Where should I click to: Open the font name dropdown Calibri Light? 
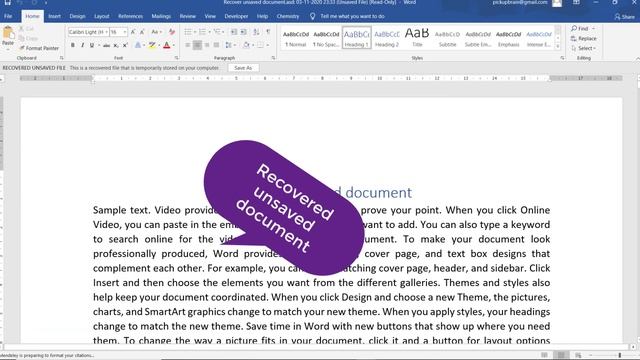click(x=107, y=32)
